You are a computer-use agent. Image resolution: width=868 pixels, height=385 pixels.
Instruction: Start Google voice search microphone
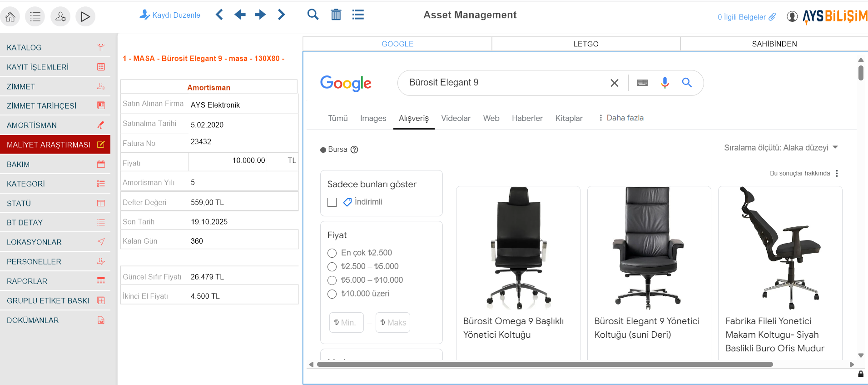coord(665,83)
